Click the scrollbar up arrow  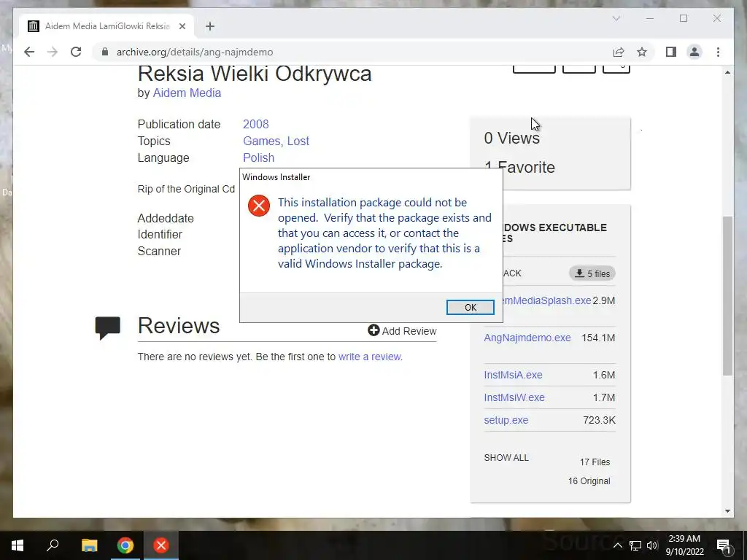pos(727,72)
